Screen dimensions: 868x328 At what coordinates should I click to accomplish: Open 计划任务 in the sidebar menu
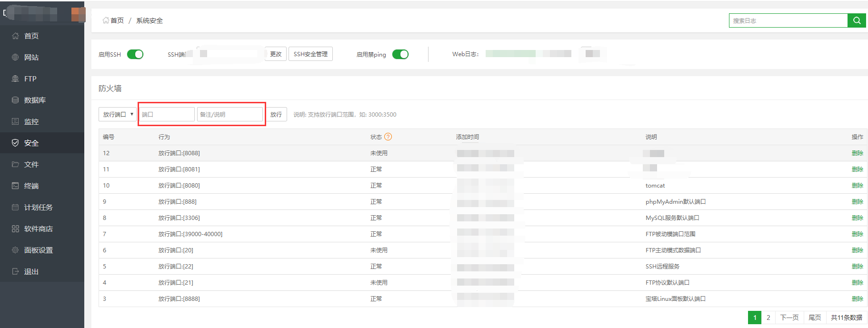click(x=39, y=207)
